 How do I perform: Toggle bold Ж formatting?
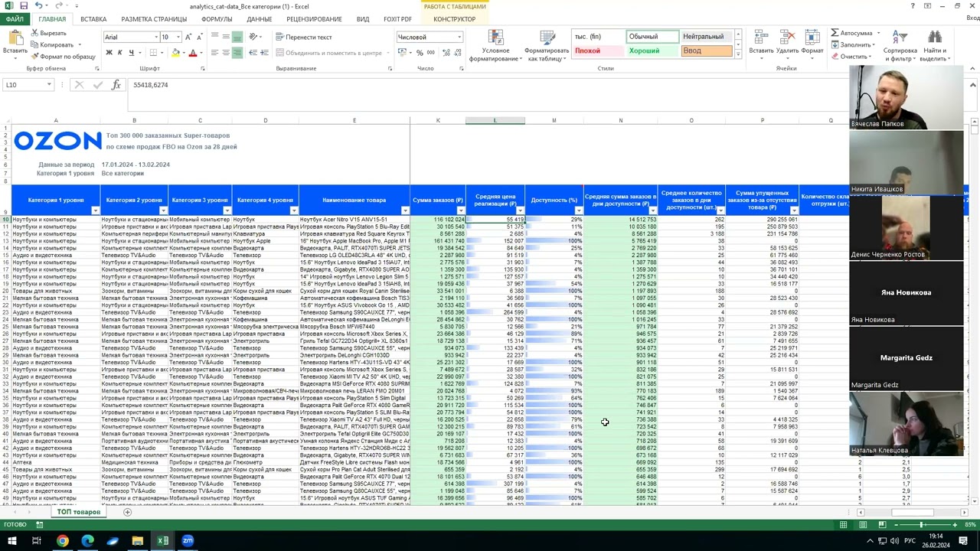click(x=109, y=53)
